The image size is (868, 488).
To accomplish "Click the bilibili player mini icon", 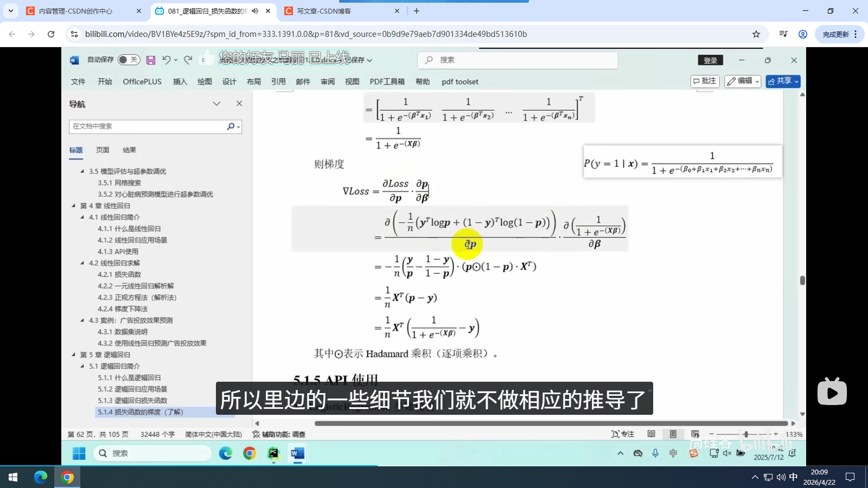I will [832, 391].
